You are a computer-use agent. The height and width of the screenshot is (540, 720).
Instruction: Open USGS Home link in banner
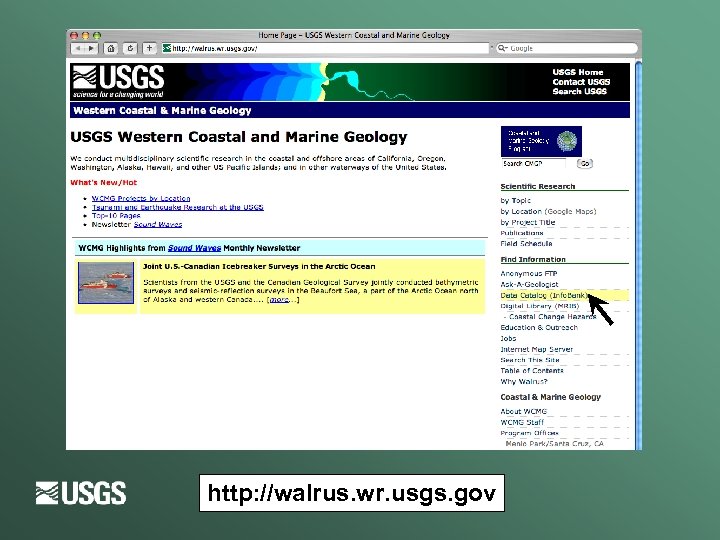tap(578, 72)
